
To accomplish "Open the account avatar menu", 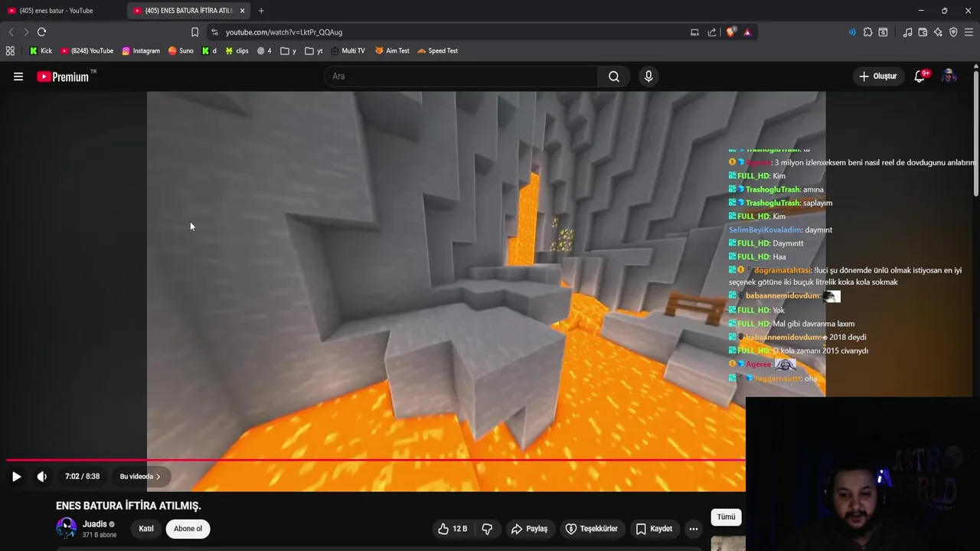I will click(x=949, y=77).
